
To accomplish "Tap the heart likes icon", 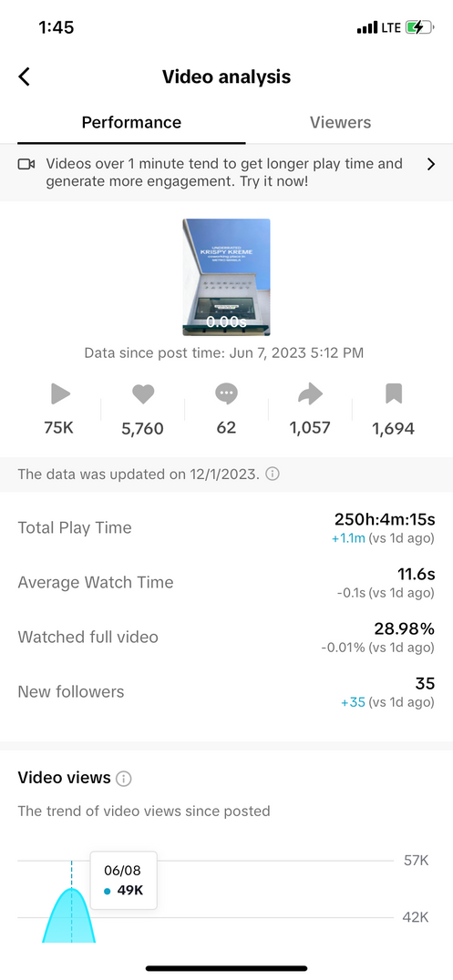I will pyautogui.click(x=143, y=393).
